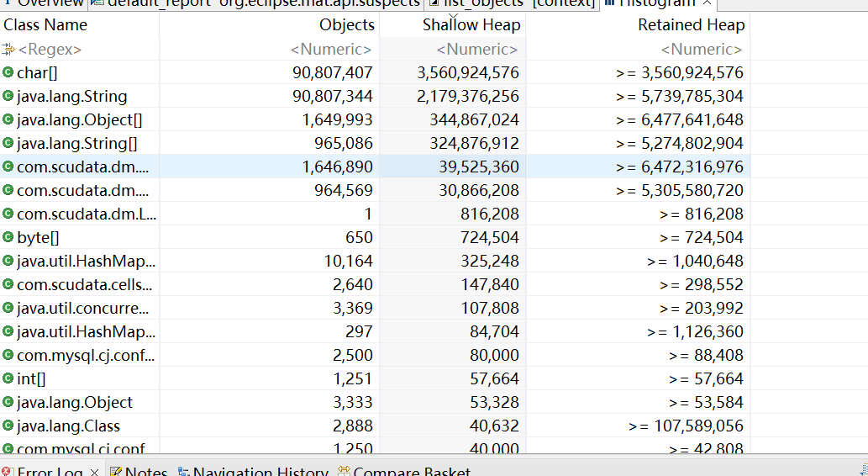Viewport: 868px width, 476px height.
Task: Click the class icon beside java.lang.Object[]
Action: pyautogui.click(x=8, y=120)
